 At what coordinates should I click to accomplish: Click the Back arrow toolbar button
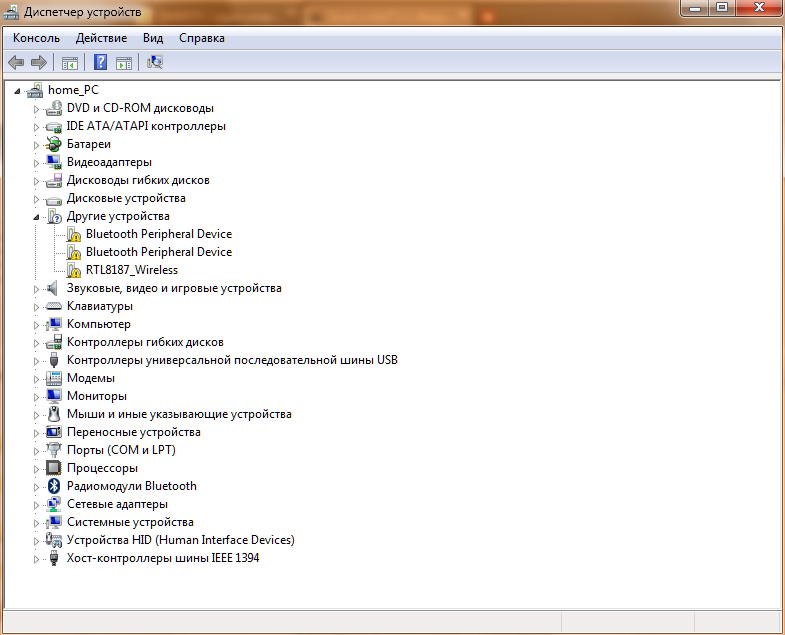16,63
